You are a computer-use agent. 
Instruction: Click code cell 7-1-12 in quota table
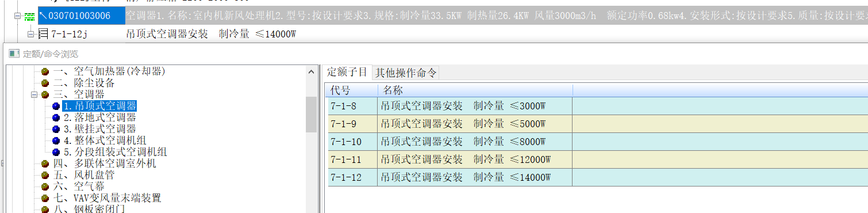coord(352,177)
